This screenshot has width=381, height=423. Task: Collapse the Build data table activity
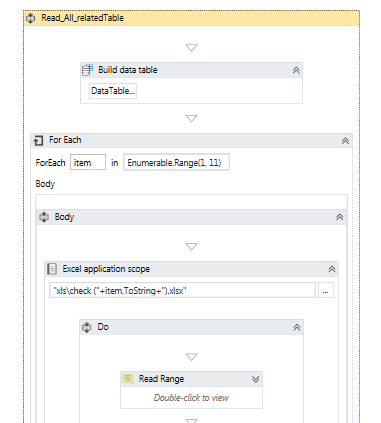[x=296, y=70]
